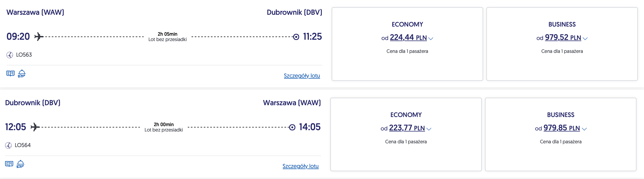Viewport: 644px width, 179px height.
Task: Click the airplane icon next to 09:20
Action: point(39,36)
